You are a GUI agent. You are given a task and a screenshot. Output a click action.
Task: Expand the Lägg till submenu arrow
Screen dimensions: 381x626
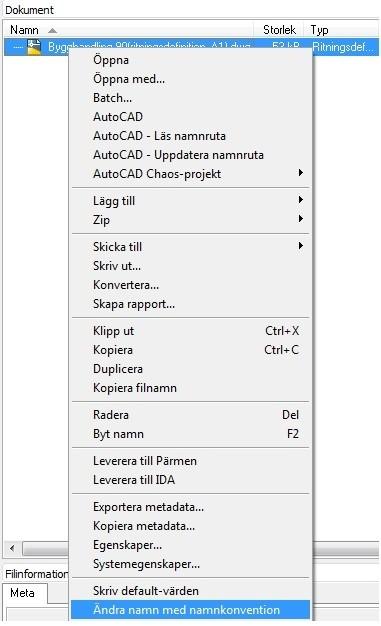[301, 199]
